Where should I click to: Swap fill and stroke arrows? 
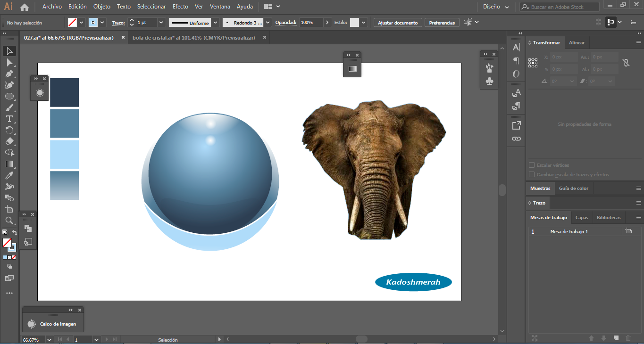(x=15, y=232)
